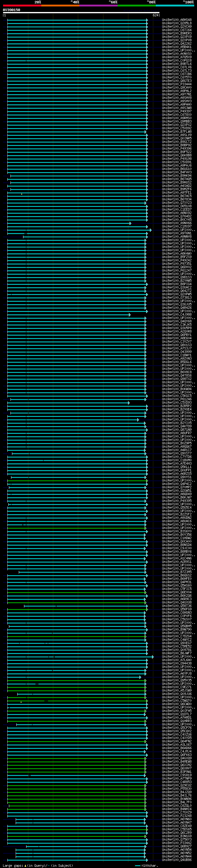Open the UniRef100_P49396 entry

(177, 149)
